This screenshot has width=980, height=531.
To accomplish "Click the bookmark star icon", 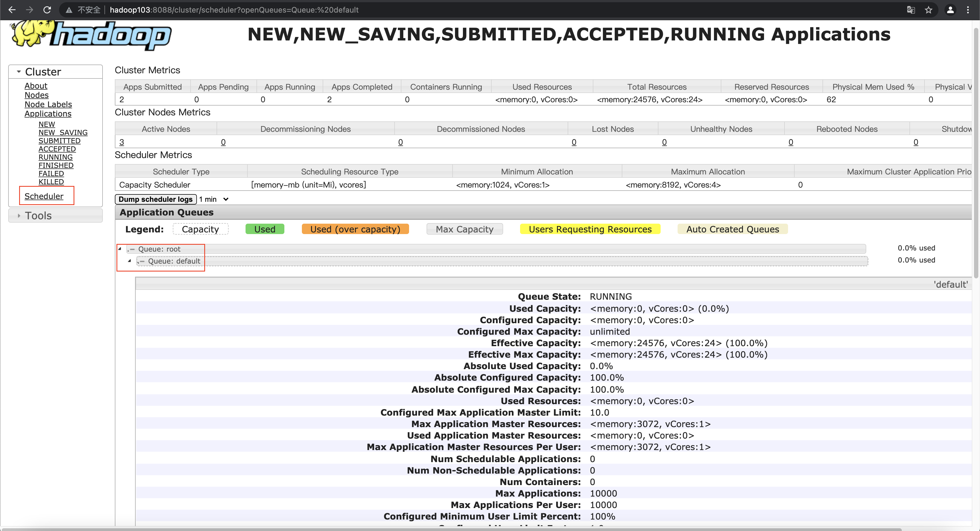I will click(x=929, y=10).
